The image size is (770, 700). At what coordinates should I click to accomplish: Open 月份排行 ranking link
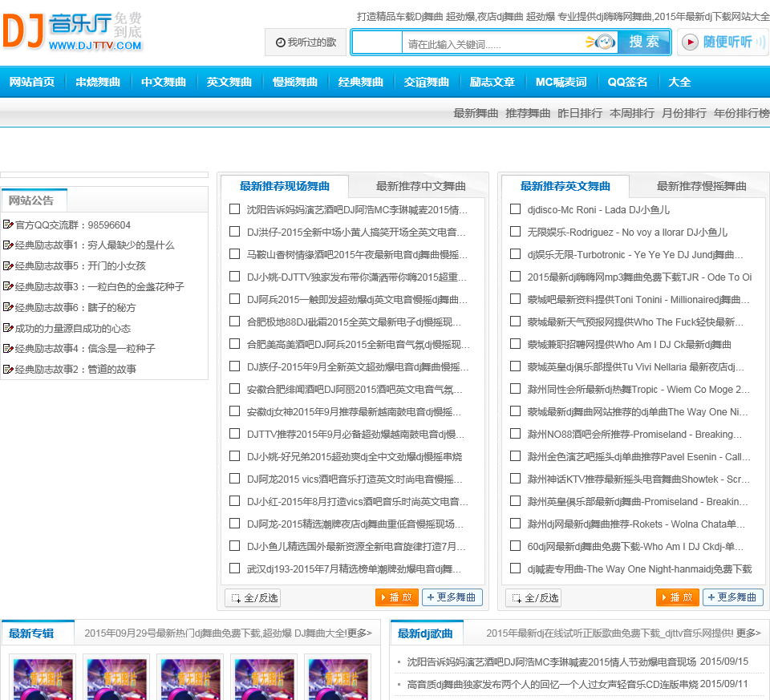683,113
